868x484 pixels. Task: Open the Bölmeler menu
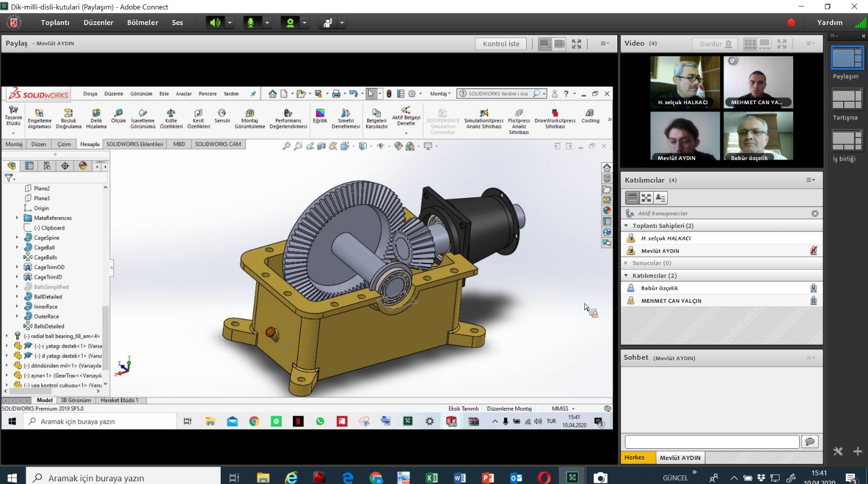coord(142,23)
